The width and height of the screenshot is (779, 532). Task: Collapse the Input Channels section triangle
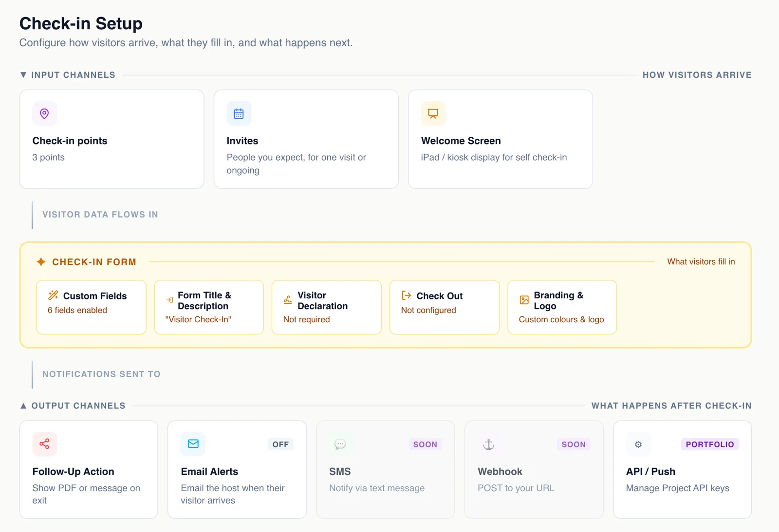point(23,75)
